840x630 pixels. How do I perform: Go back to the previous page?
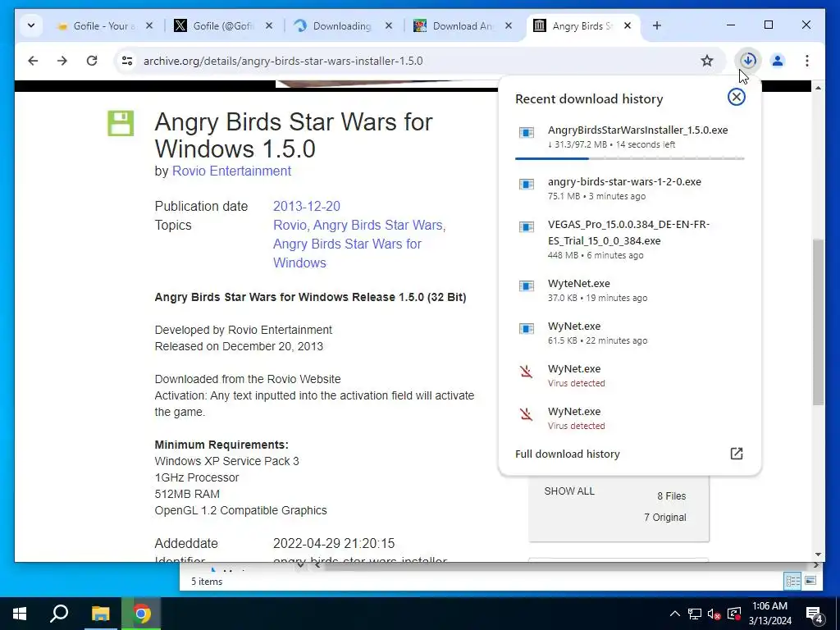pos(33,61)
